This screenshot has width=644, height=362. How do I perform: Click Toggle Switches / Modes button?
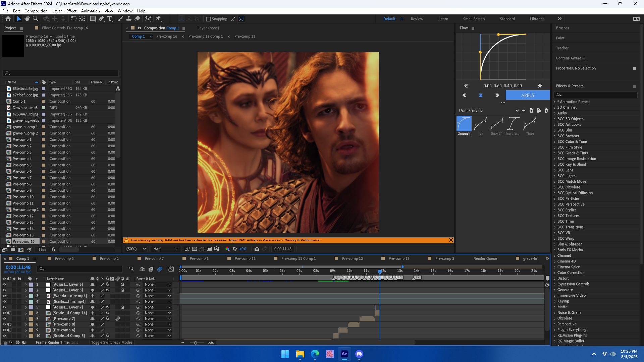pos(112,342)
